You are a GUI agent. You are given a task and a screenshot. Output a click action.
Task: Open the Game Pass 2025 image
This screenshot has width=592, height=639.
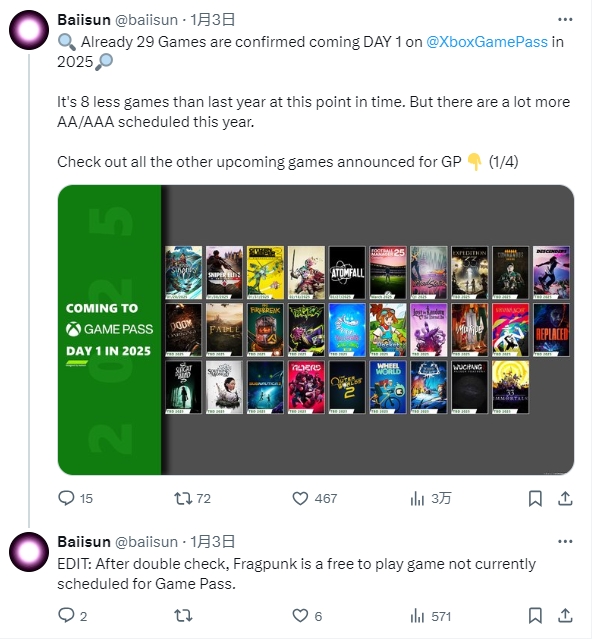(x=316, y=330)
